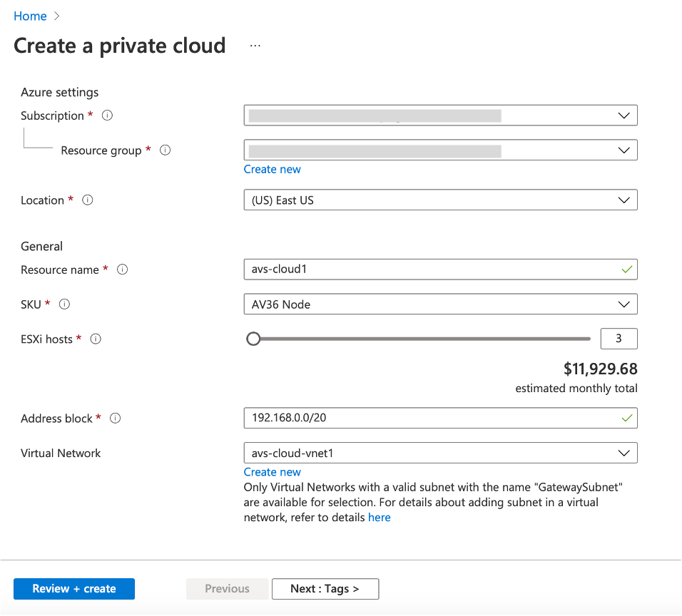Click the ESXi hosts slider track
Screen dimensions: 682x616
point(419,339)
